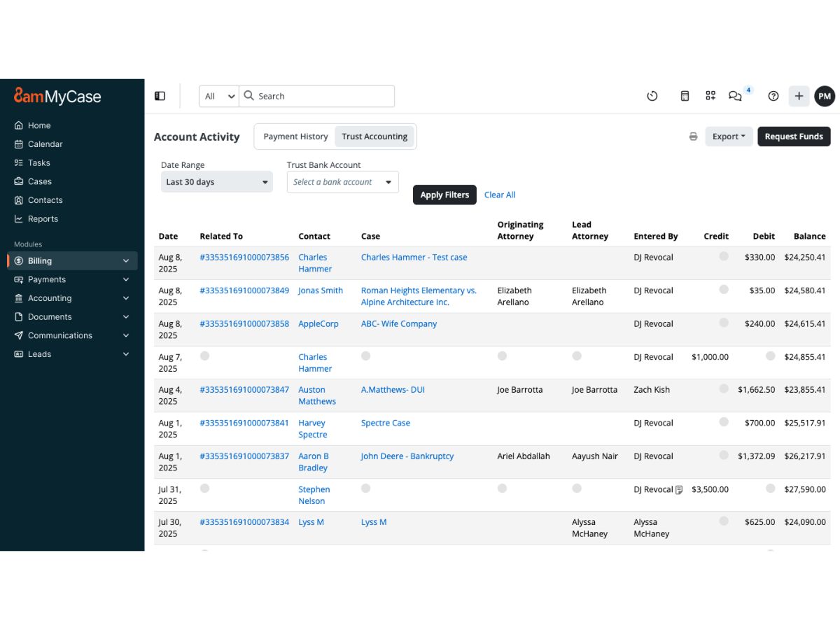Open Home in the sidebar menu
This screenshot has height=630, width=840.
[x=39, y=125]
